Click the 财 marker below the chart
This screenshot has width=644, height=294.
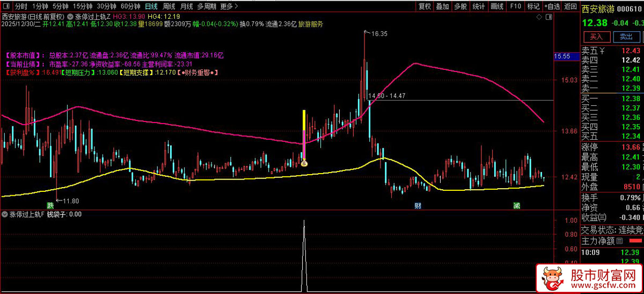point(418,205)
